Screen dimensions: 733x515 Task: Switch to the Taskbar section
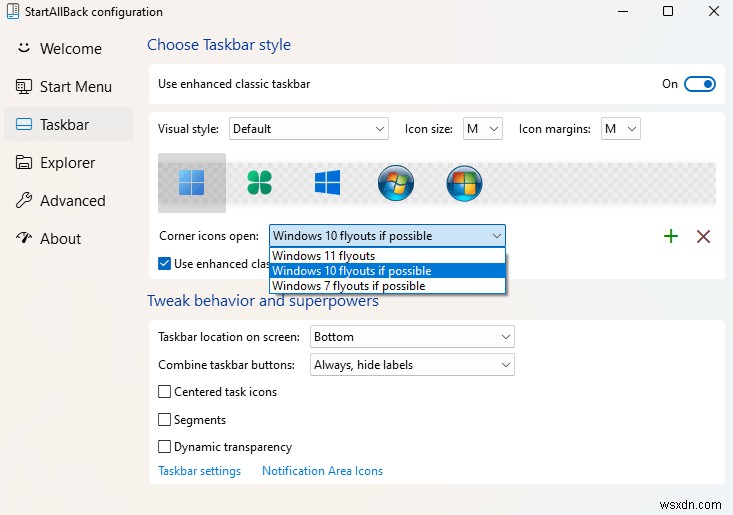[69, 124]
